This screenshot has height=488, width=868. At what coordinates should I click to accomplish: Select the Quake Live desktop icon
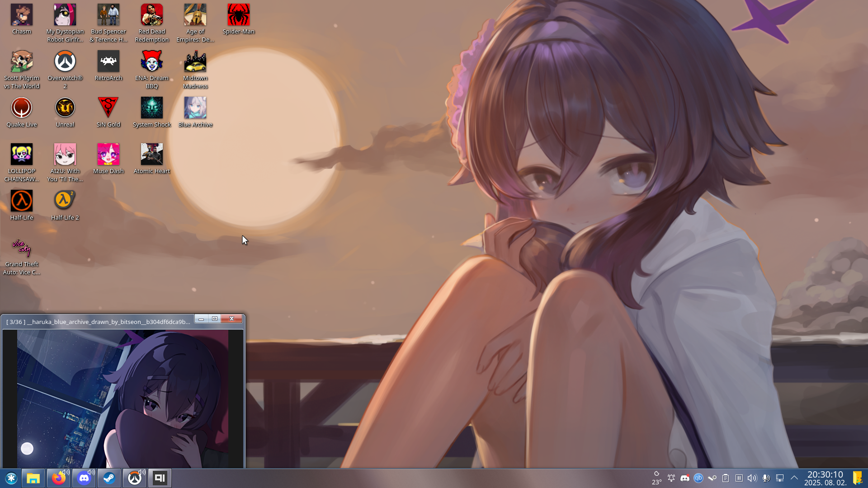pos(22,113)
